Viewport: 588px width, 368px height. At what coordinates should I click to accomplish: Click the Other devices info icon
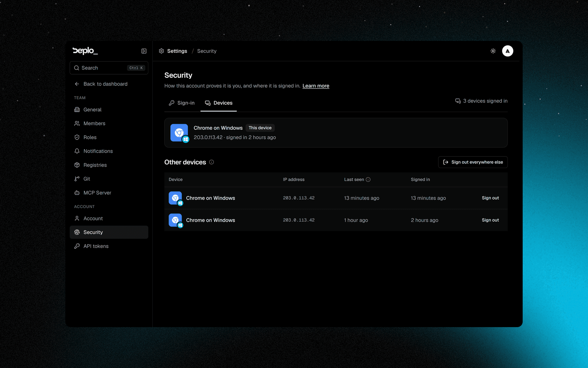coord(212,162)
